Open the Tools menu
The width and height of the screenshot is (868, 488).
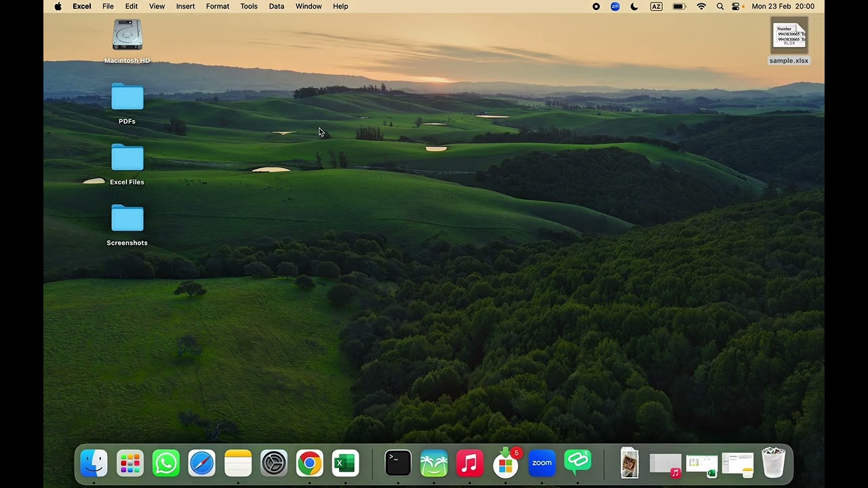pos(249,7)
